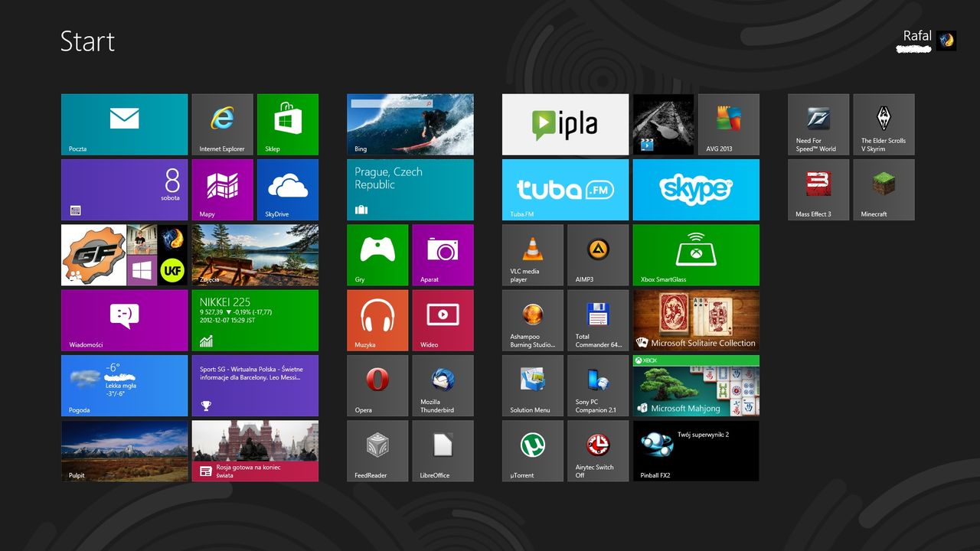Open the Pulpit desktop tile
The width and height of the screenshot is (980, 551).
[x=124, y=451]
